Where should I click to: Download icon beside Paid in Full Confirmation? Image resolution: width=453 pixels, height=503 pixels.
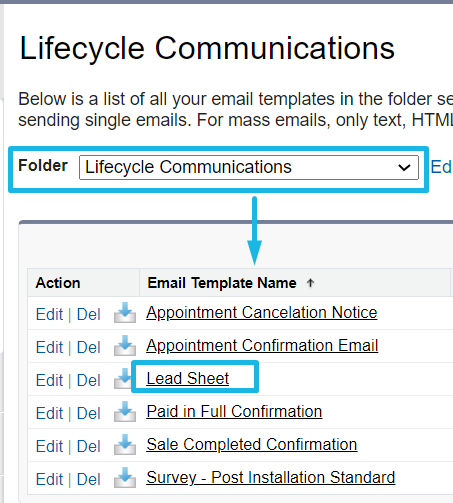point(125,412)
